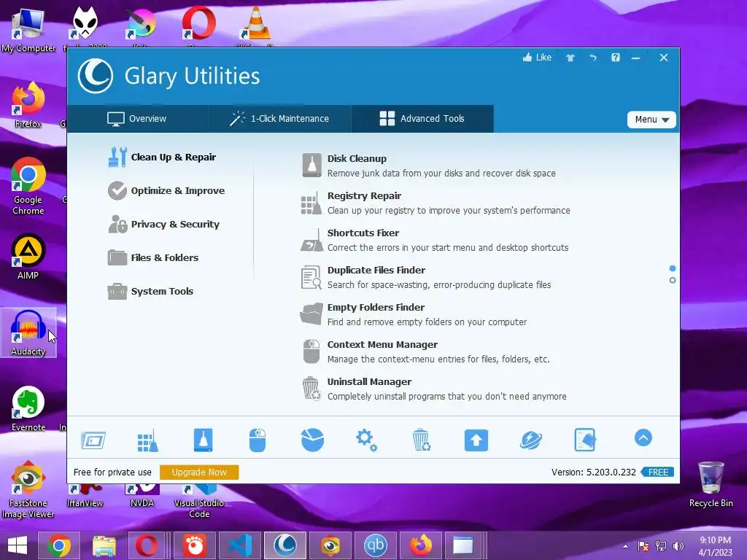The width and height of the screenshot is (747, 560).
Task: Collapse bottom toolbar with round up-chevron button
Action: (x=643, y=437)
